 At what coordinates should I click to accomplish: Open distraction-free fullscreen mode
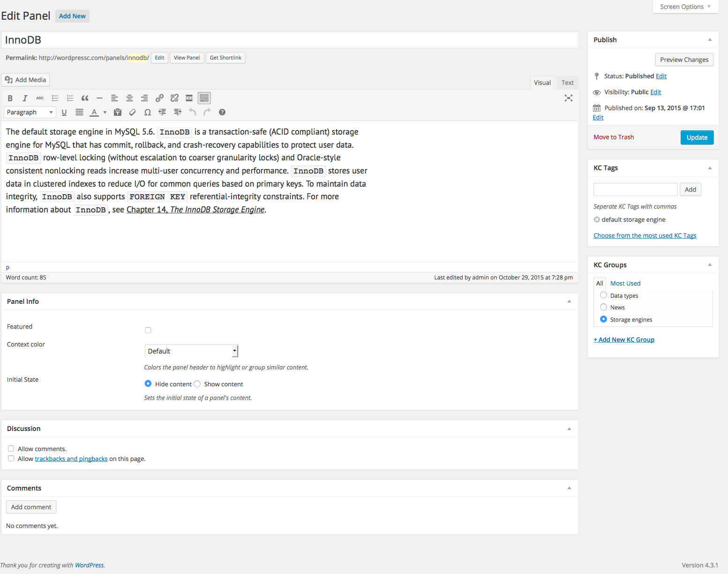[x=569, y=98]
